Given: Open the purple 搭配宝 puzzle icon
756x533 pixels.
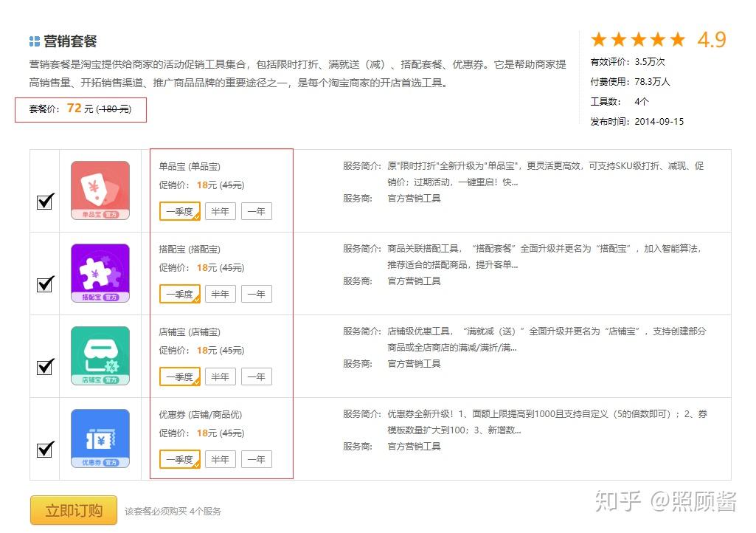Looking at the screenshot, I should [x=100, y=273].
